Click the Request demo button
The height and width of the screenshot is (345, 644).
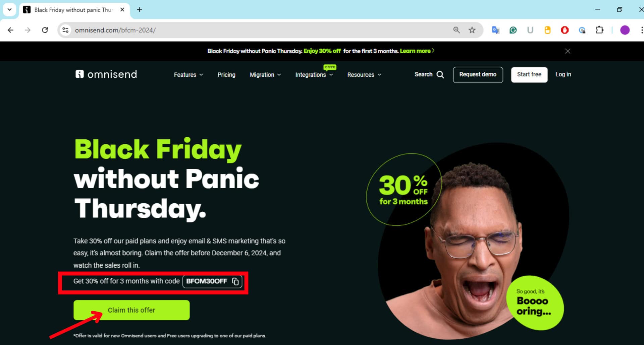(478, 75)
